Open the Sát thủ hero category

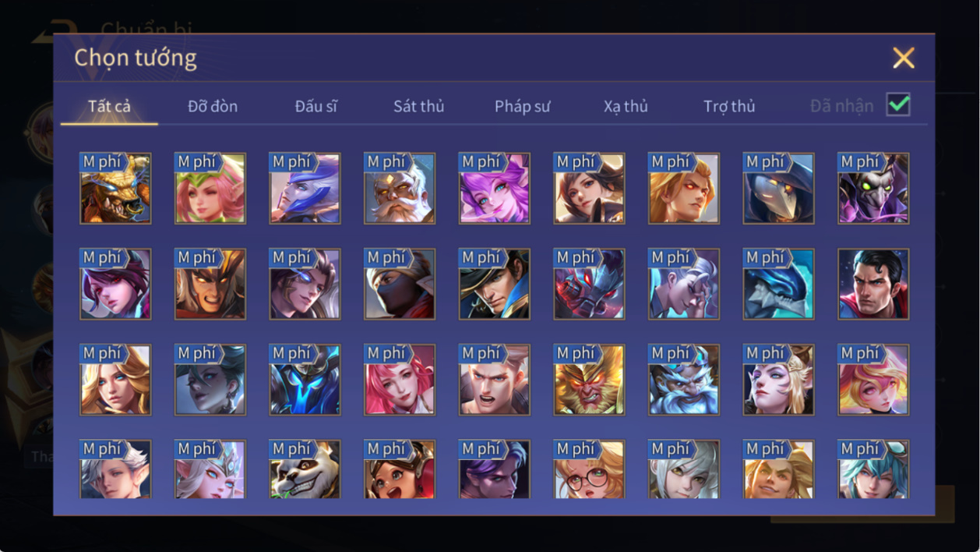click(418, 106)
